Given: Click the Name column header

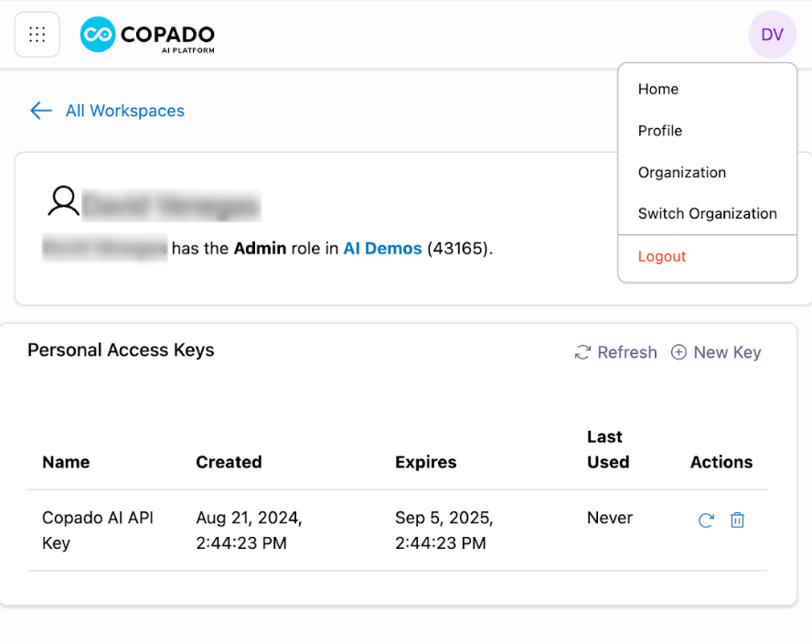Looking at the screenshot, I should tap(66, 462).
